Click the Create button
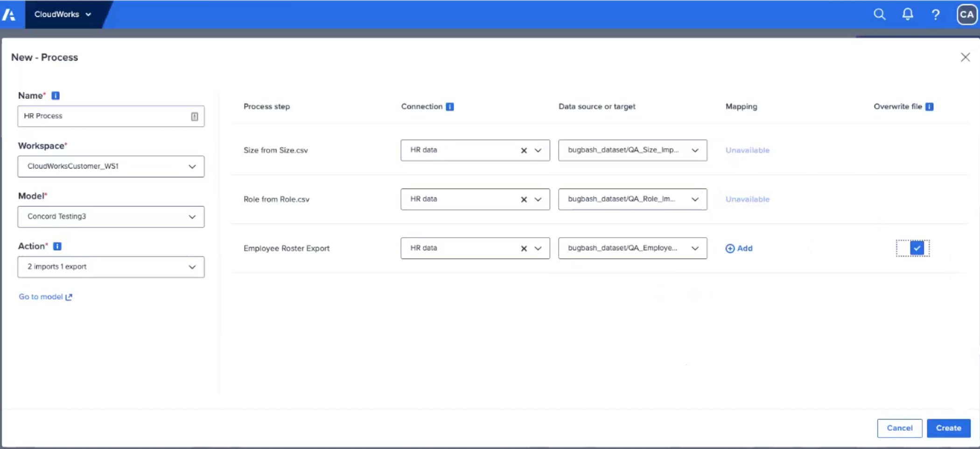The image size is (980, 449). coord(948,428)
